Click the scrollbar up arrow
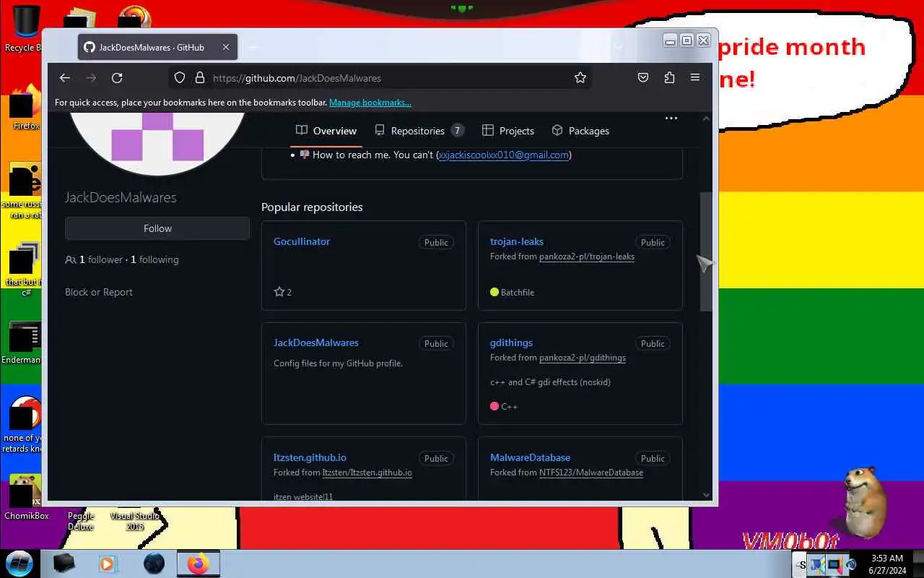Screen dimensions: 924x578 click(x=706, y=118)
